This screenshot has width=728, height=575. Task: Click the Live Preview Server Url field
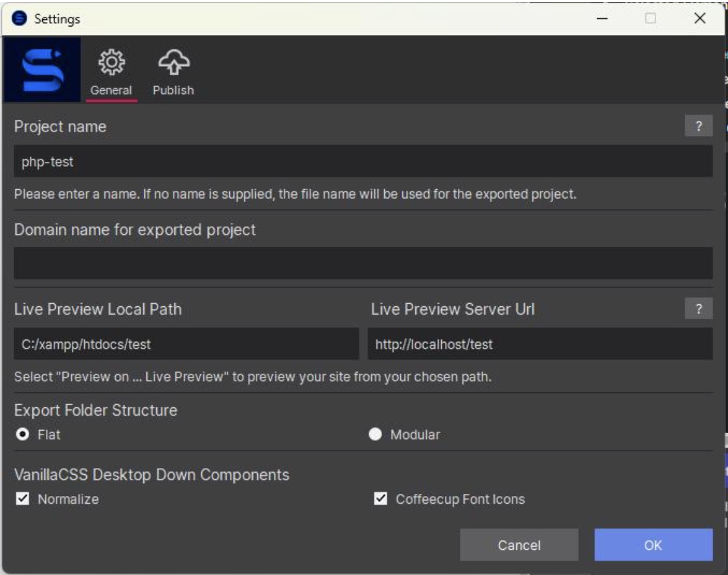540,344
